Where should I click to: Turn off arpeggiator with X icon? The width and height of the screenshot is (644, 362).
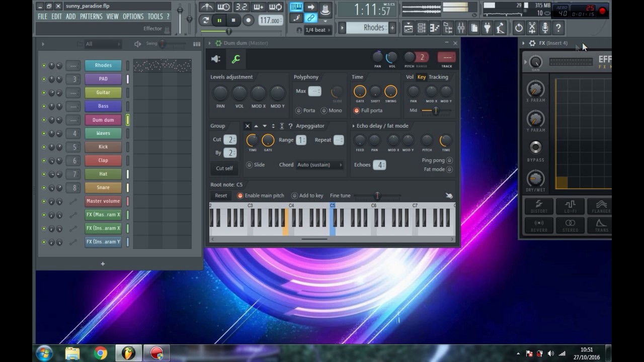click(x=247, y=126)
